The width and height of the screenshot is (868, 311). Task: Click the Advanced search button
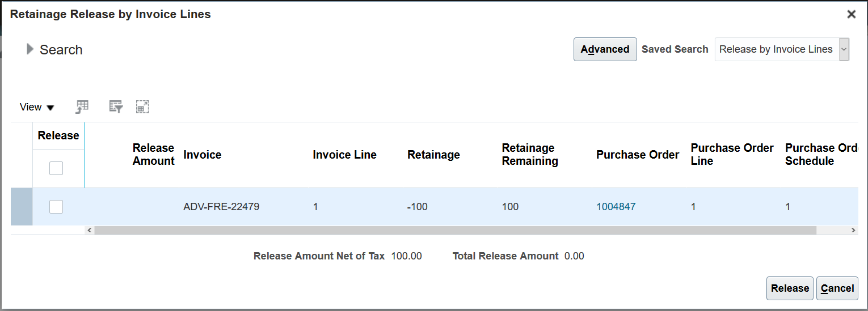tap(605, 49)
